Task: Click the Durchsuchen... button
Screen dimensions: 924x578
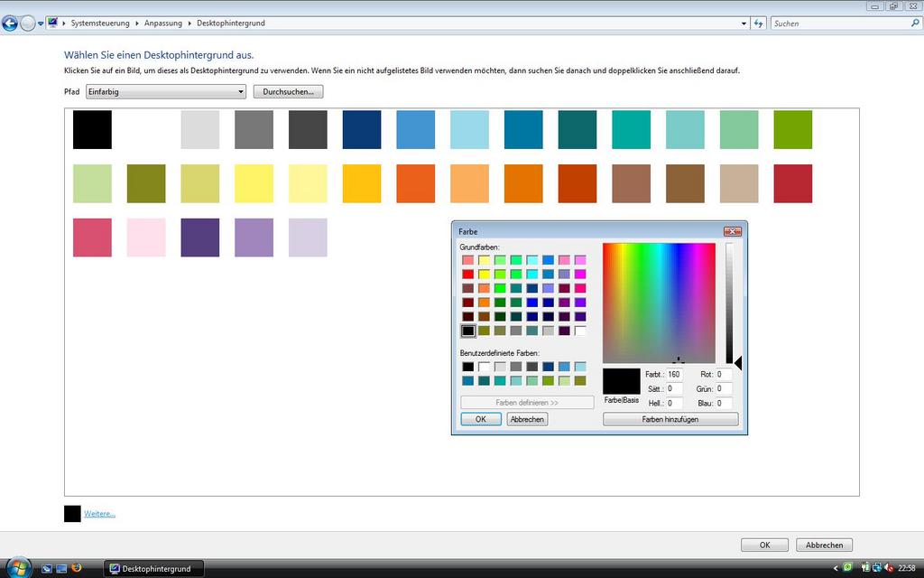Action: 288,91
